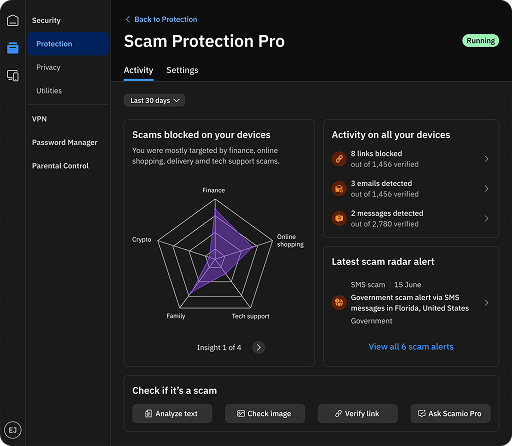Click the Activity on all your devices heading
This screenshot has width=512, height=446.
[391, 135]
